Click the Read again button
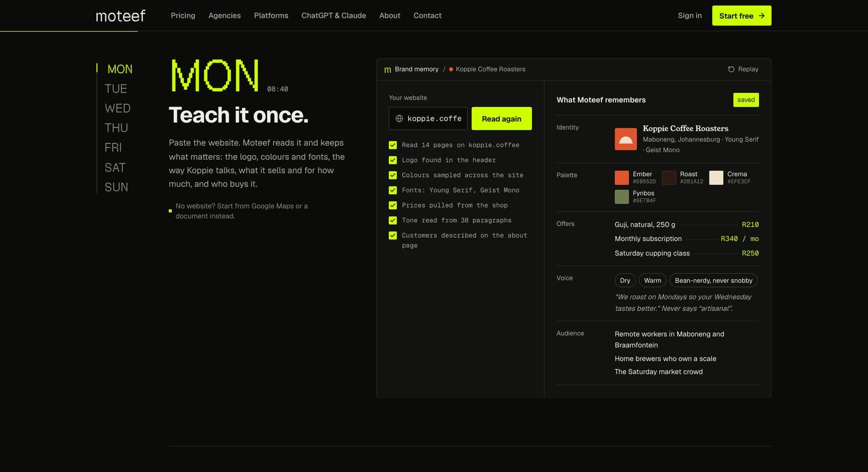 pyautogui.click(x=501, y=119)
